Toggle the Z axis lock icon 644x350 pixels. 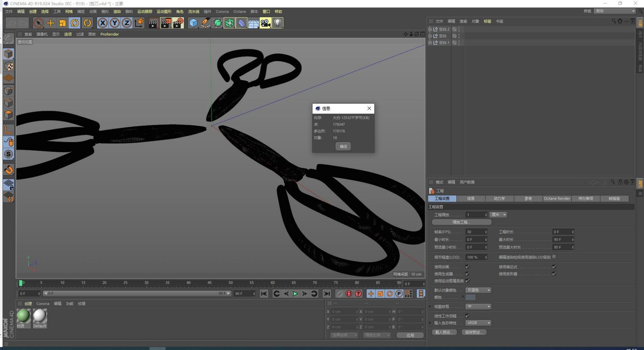pos(127,23)
